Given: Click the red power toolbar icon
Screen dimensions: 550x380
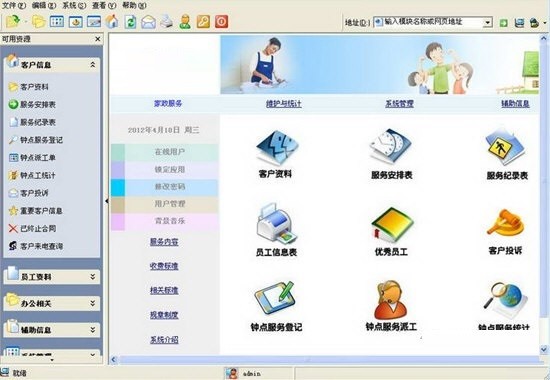Looking at the screenshot, I should (x=221, y=22).
